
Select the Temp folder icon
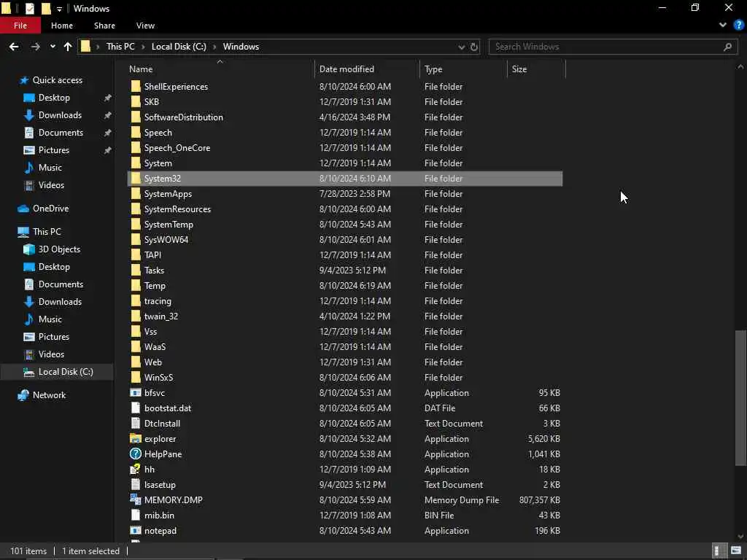pyautogui.click(x=136, y=286)
